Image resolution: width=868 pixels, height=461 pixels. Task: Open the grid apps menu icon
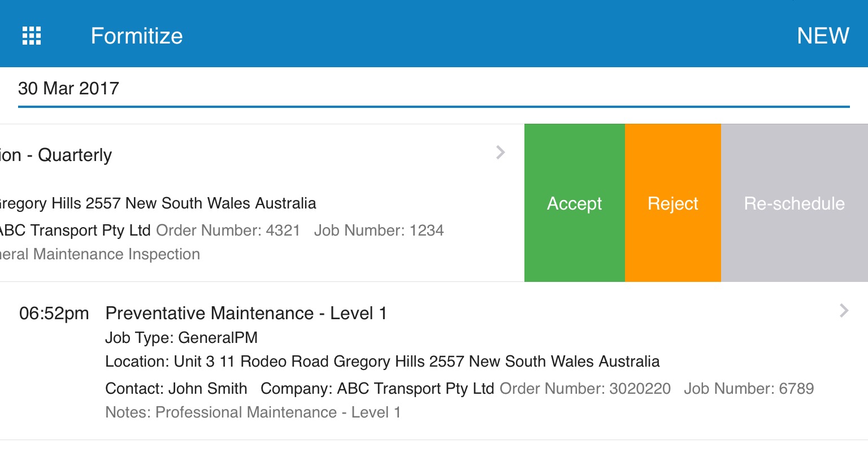32,36
